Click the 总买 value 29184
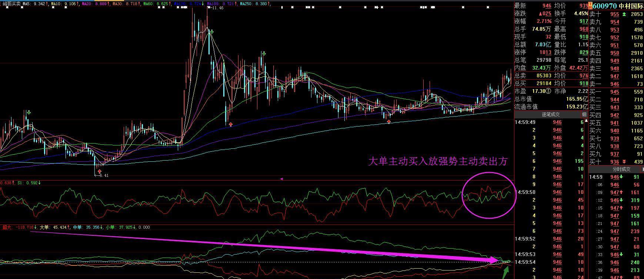 (x=544, y=83)
